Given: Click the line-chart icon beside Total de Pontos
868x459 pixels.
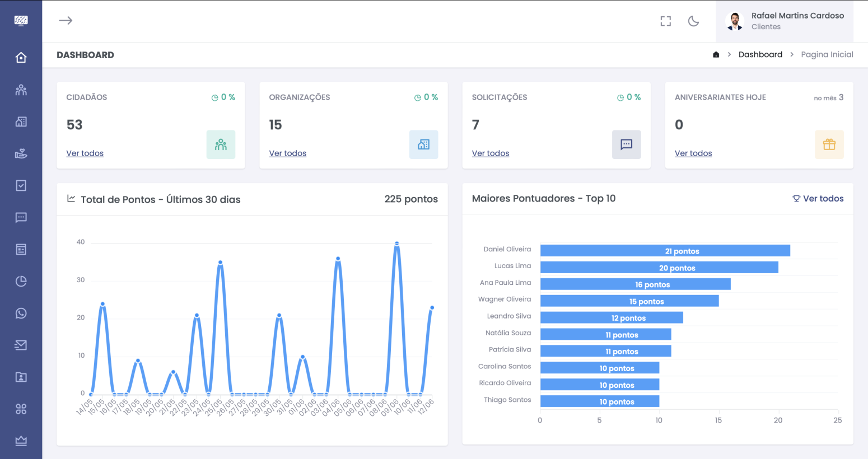Looking at the screenshot, I should (x=71, y=198).
